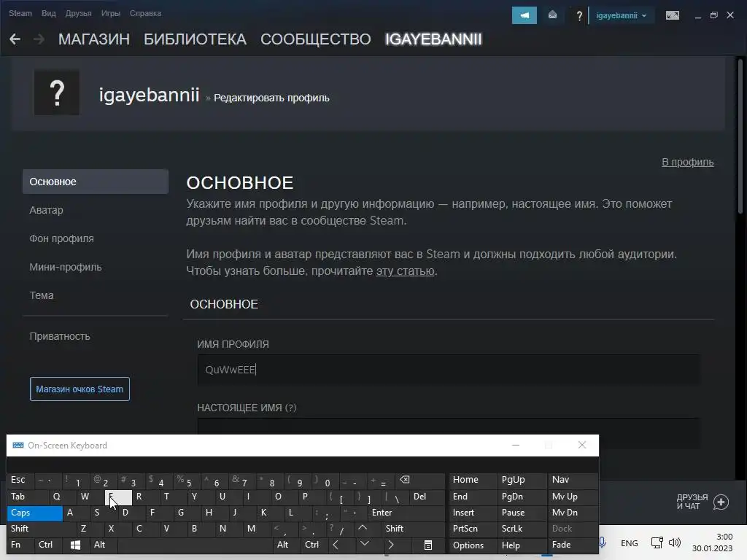The height and width of the screenshot is (560, 747).
Task: Click the Nav key on On-Screen Keyboard
Action: 573,480
